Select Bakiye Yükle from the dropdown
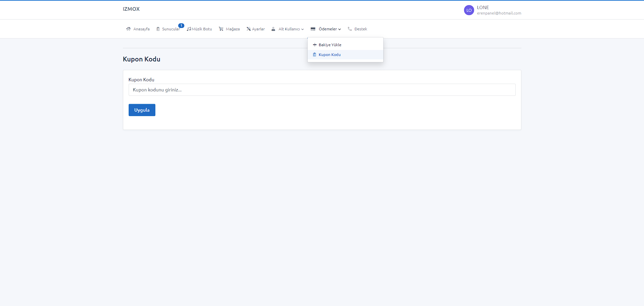Screen dimensions: 644x306 click(x=330, y=45)
